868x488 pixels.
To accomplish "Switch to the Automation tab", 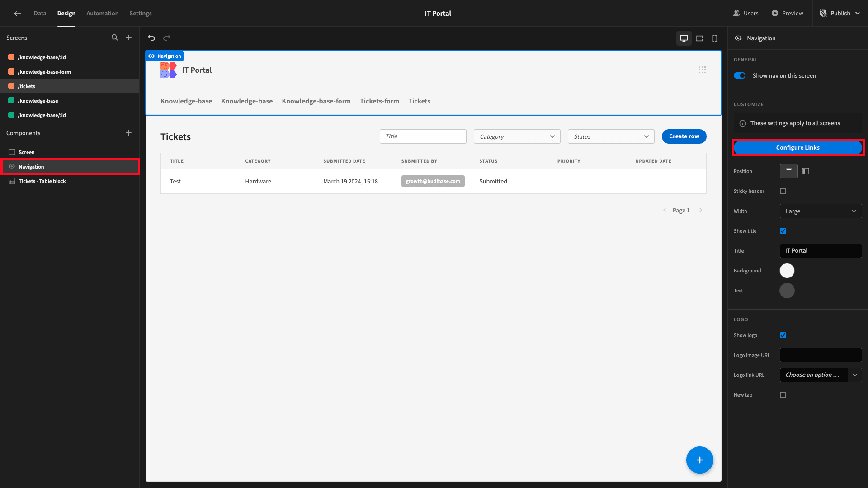I will tap(102, 14).
